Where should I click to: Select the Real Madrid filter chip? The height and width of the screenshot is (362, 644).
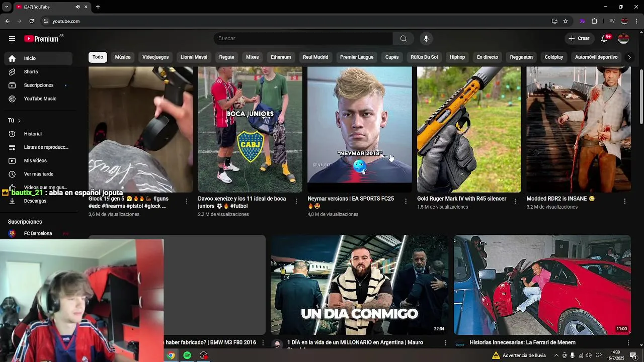(x=315, y=57)
